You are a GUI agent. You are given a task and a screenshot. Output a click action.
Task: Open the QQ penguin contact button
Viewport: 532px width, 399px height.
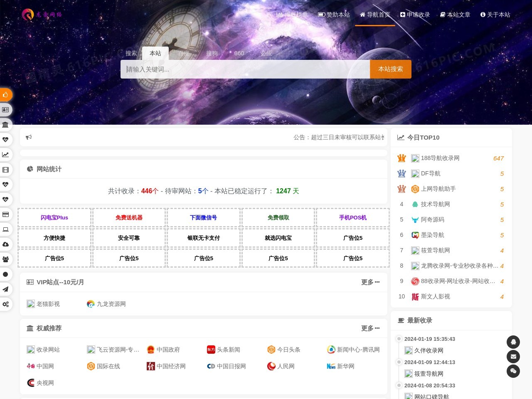(x=513, y=342)
